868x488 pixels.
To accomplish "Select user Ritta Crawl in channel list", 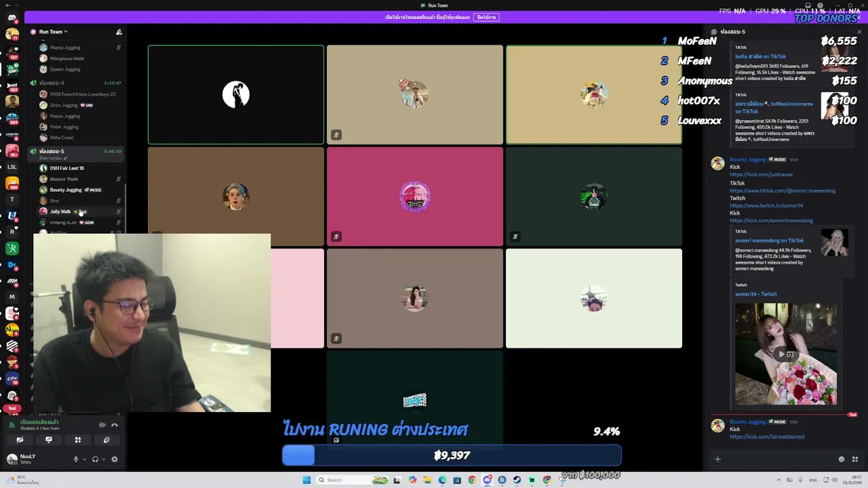I will tap(62, 138).
